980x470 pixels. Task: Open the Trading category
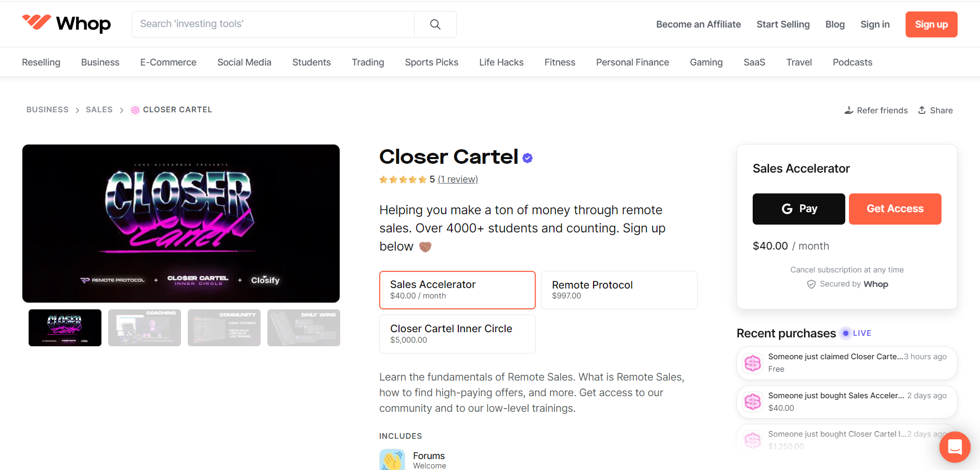[368, 62]
